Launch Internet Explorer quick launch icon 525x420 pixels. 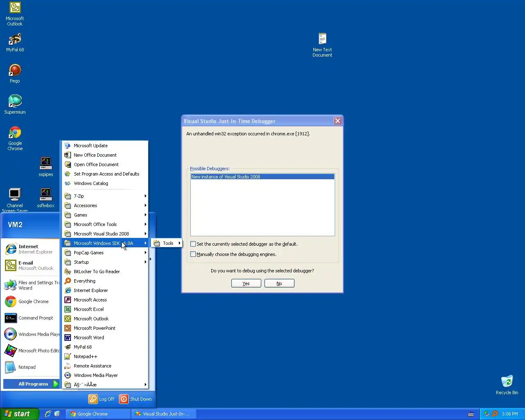pos(48,414)
